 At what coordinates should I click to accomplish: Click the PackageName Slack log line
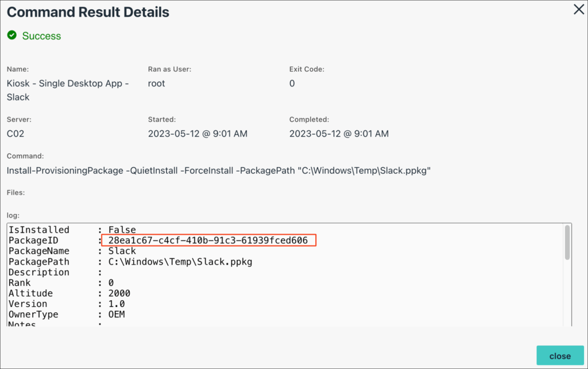72,251
